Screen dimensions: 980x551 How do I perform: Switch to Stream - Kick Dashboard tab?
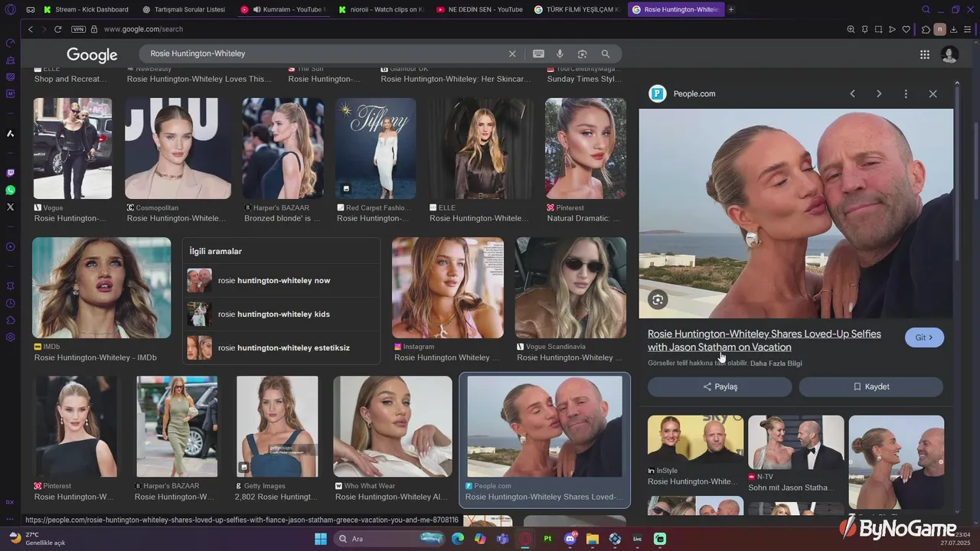coord(87,9)
